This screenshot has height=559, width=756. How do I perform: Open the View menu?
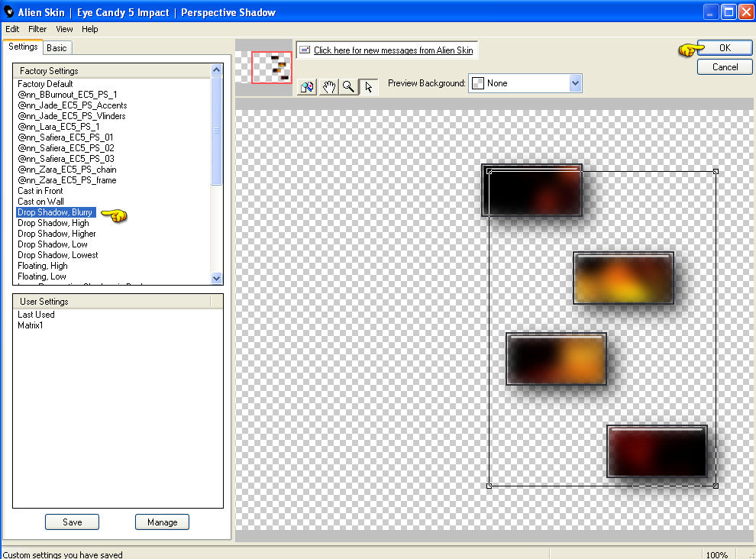64,29
